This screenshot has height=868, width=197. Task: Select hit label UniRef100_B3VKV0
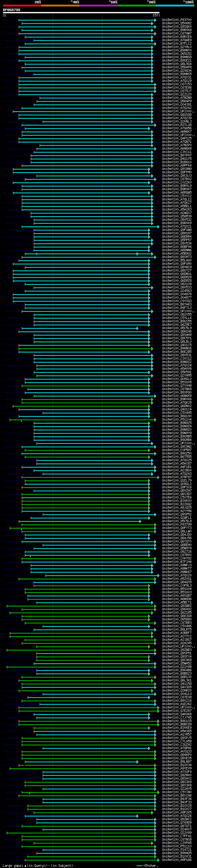click(176, 501)
